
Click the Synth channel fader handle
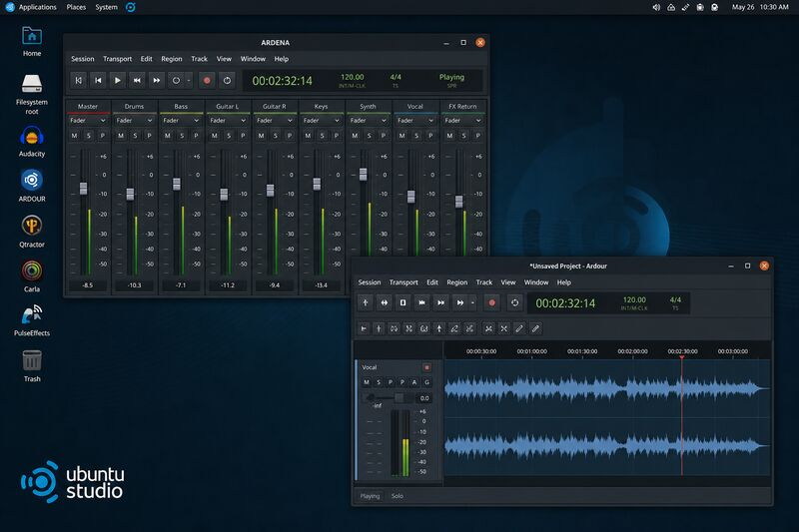(363, 174)
